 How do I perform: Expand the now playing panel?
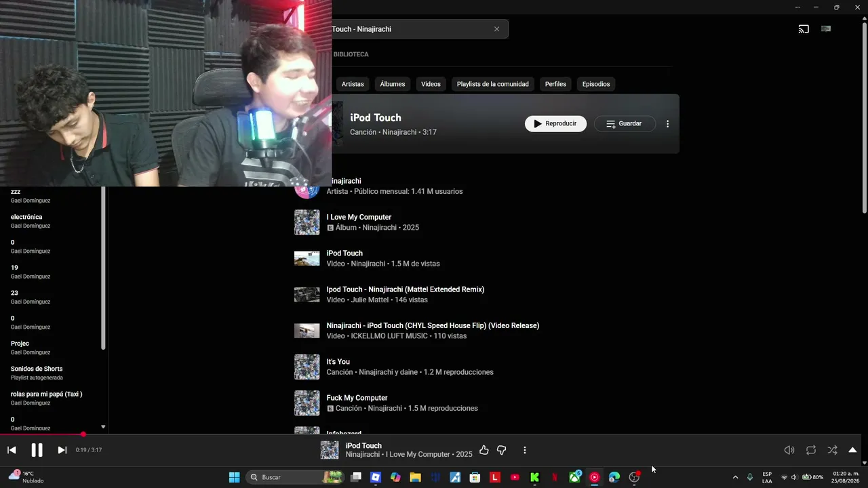pos(852,450)
